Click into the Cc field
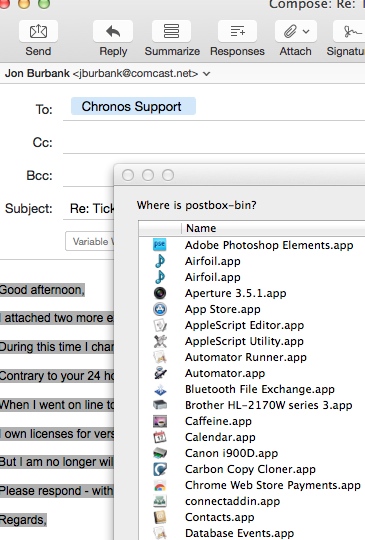 click(x=213, y=142)
